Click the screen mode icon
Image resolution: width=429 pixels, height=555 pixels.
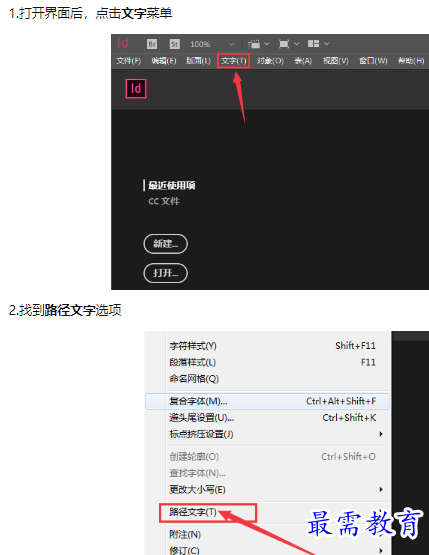pos(284,44)
